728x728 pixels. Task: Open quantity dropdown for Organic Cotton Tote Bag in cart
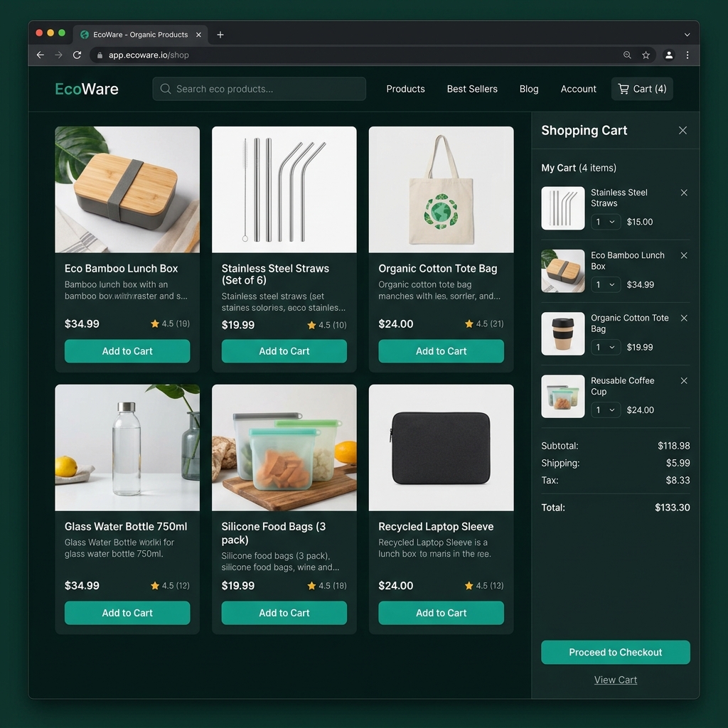pos(606,347)
